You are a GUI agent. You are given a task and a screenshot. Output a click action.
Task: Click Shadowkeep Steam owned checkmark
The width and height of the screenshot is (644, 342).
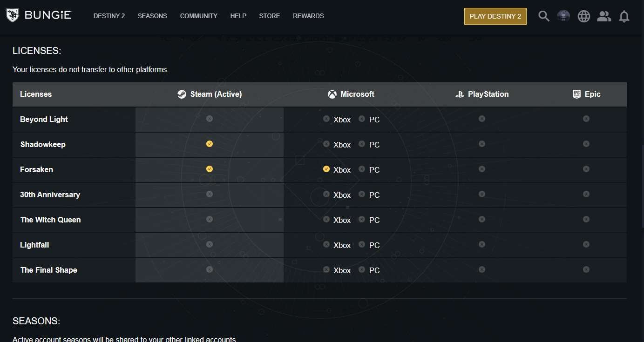210,144
